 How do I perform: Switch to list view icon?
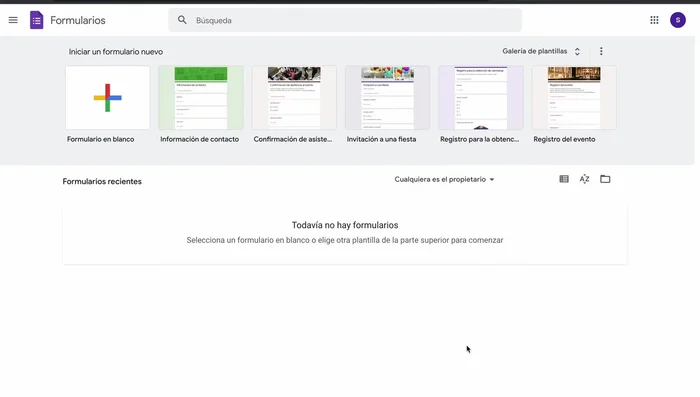(x=564, y=179)
